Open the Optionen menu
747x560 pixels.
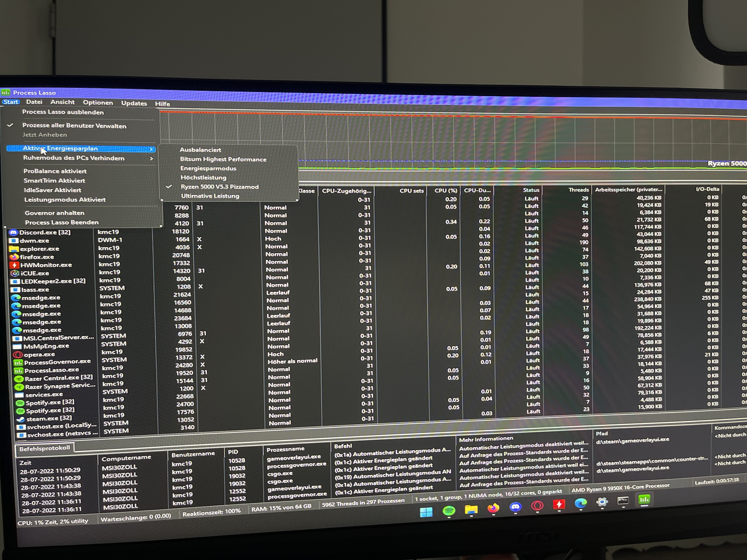[98, 103]
